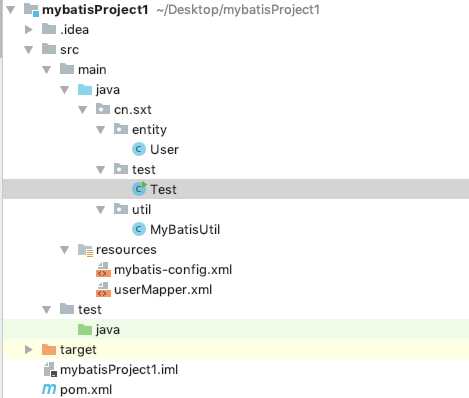Image resolution: width=469 pixels, height=398 pixels.
Task: Open the pom.xml file name
Action: pyautogui.click(x=86, y=389)
